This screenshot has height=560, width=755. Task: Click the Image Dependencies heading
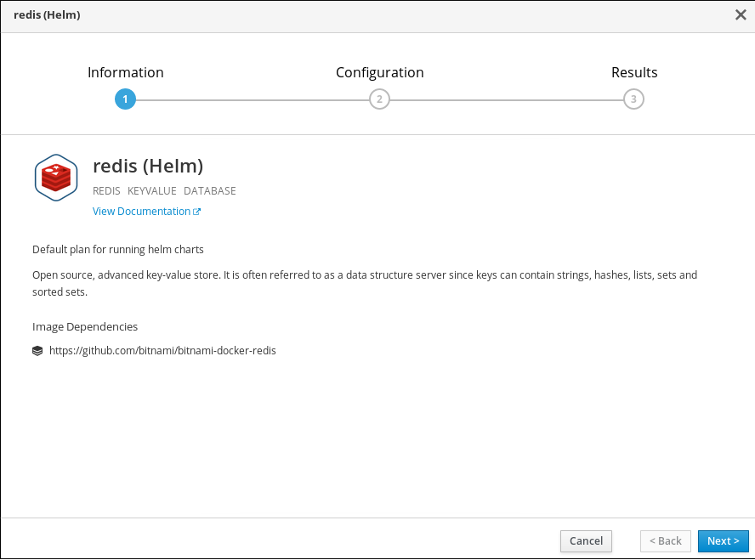click(85, 326)
